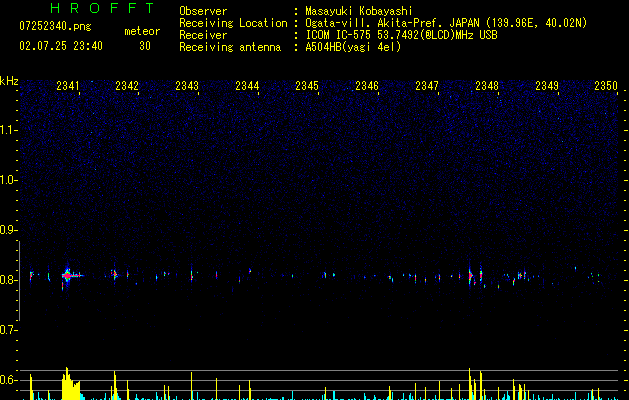Viewport: 629px width, 400px height.
Task: Click time marker 2350
Action: tap(606, 86)
